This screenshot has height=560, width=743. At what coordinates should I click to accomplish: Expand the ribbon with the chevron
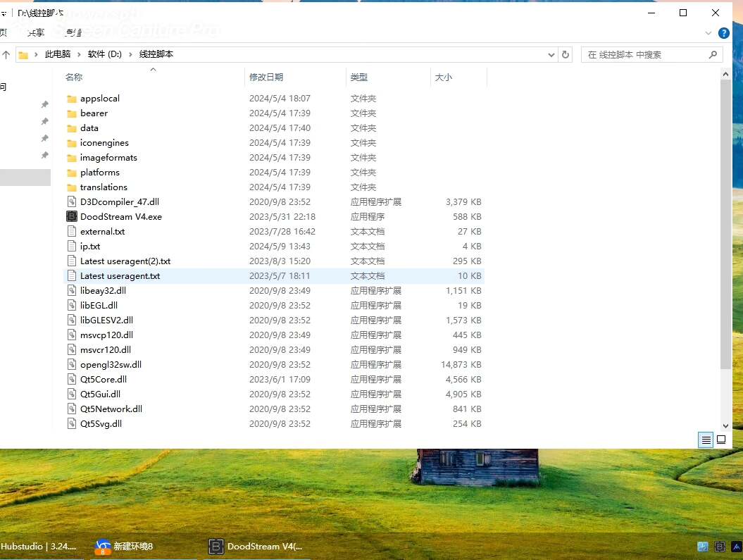[x=708, y=33]
